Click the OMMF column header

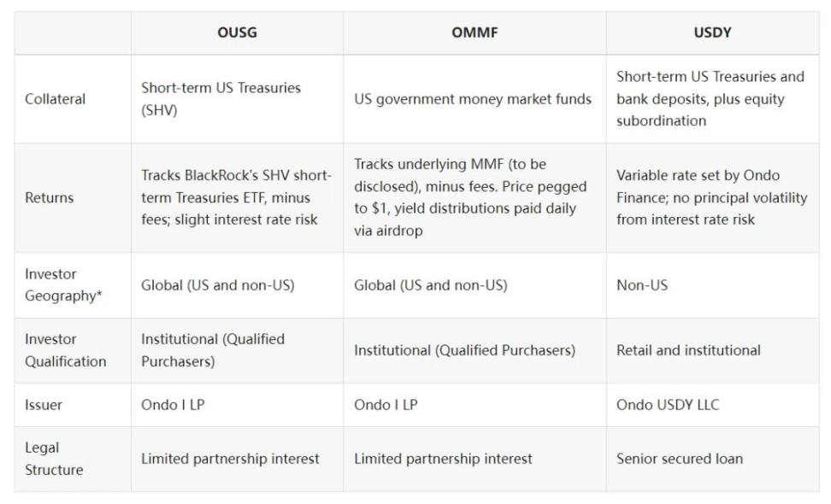point(474,33)
